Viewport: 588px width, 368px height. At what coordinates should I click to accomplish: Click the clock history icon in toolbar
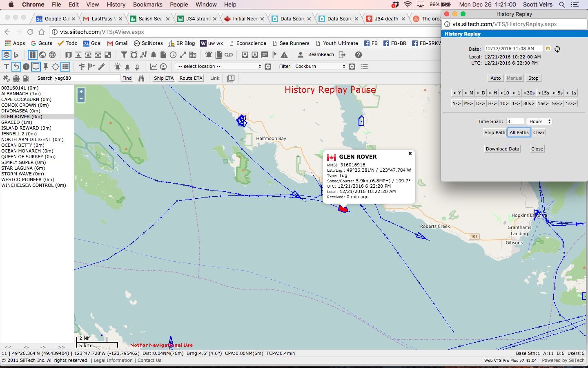click(173, 55)
